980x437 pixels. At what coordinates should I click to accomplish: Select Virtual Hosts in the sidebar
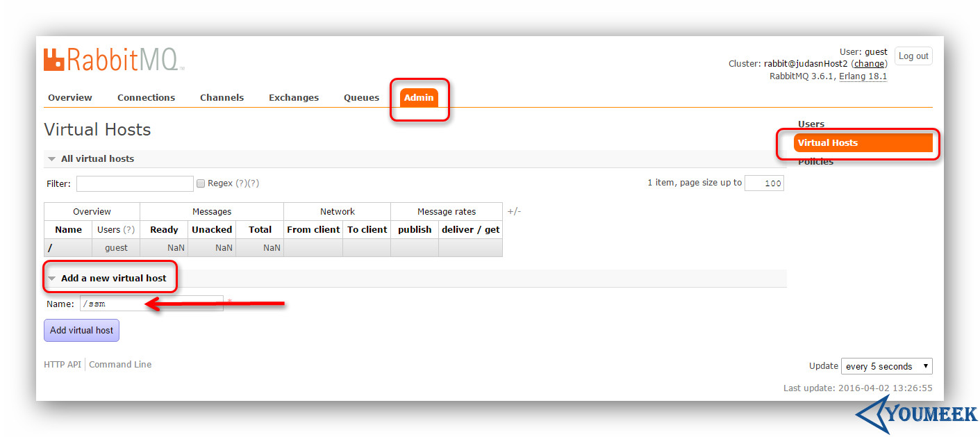pyautogui.click(x=828, y=142)
